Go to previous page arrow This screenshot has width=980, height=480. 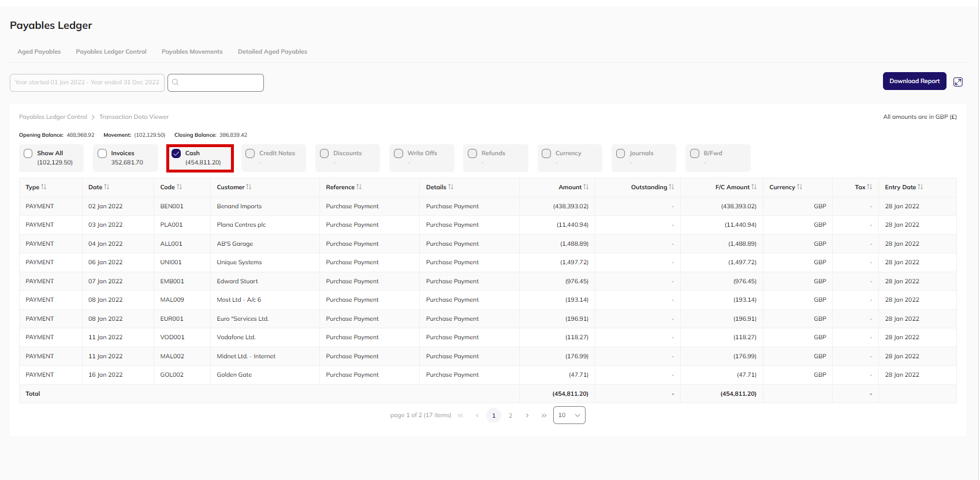coord(477,415)
